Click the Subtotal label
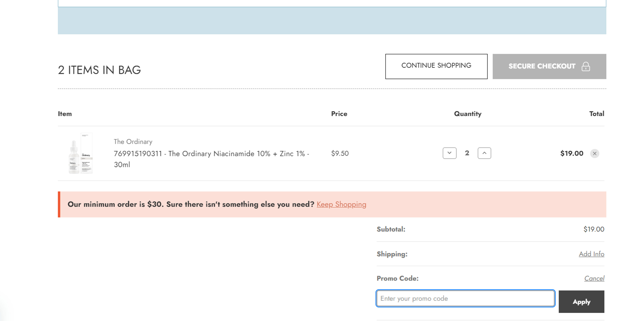 391,229
